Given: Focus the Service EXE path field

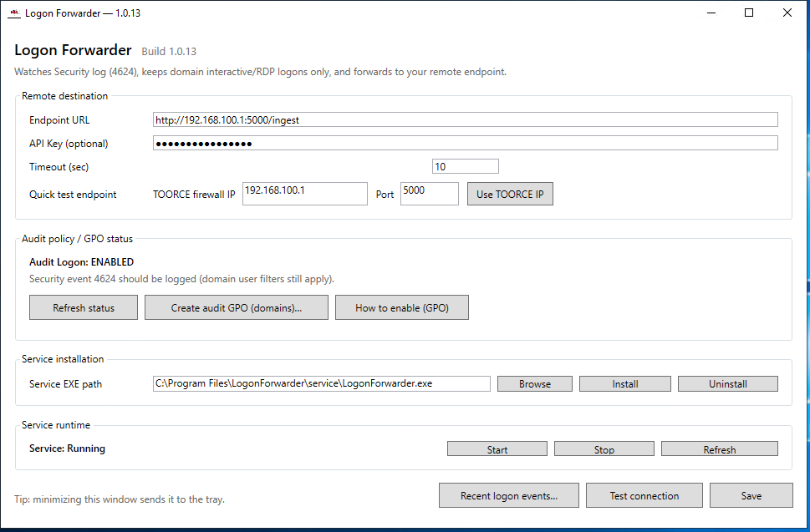Looking at the screenshot, I should (x=321, y=383).
